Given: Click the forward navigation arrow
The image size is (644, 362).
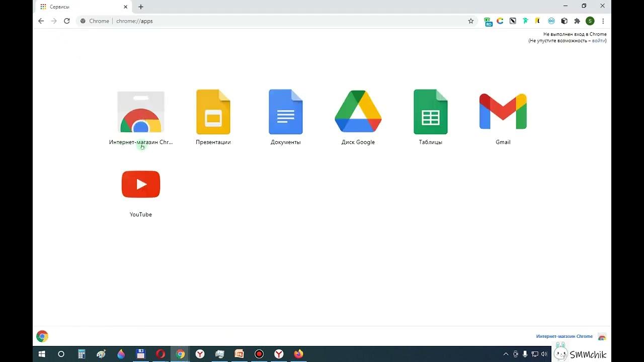Looking at the screenshot, I should [54, 21].
